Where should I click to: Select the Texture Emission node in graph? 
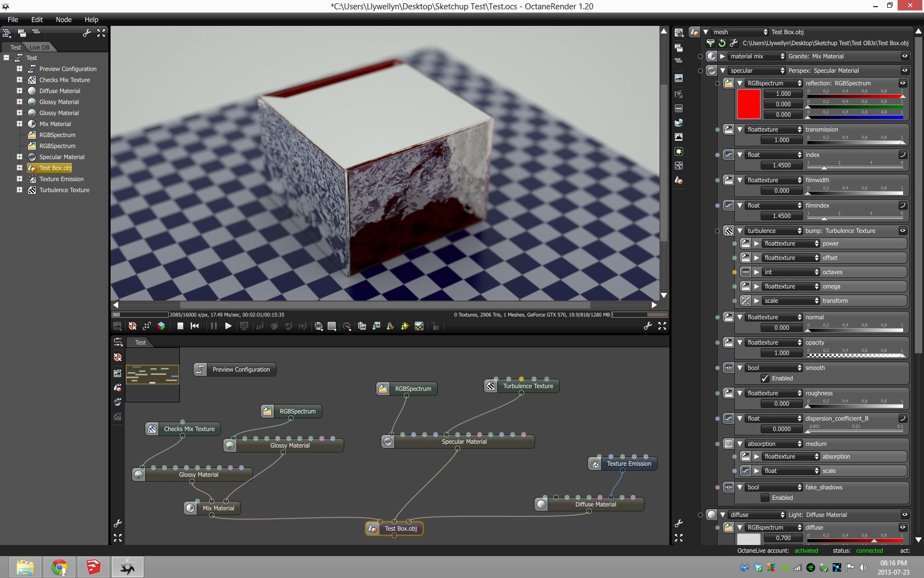click(623, 464)
